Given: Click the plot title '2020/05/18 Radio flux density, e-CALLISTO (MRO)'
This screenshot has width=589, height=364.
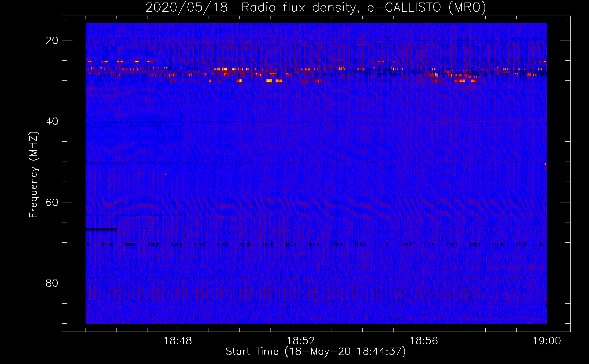Looking at the screenshot, I should (316, 7).
